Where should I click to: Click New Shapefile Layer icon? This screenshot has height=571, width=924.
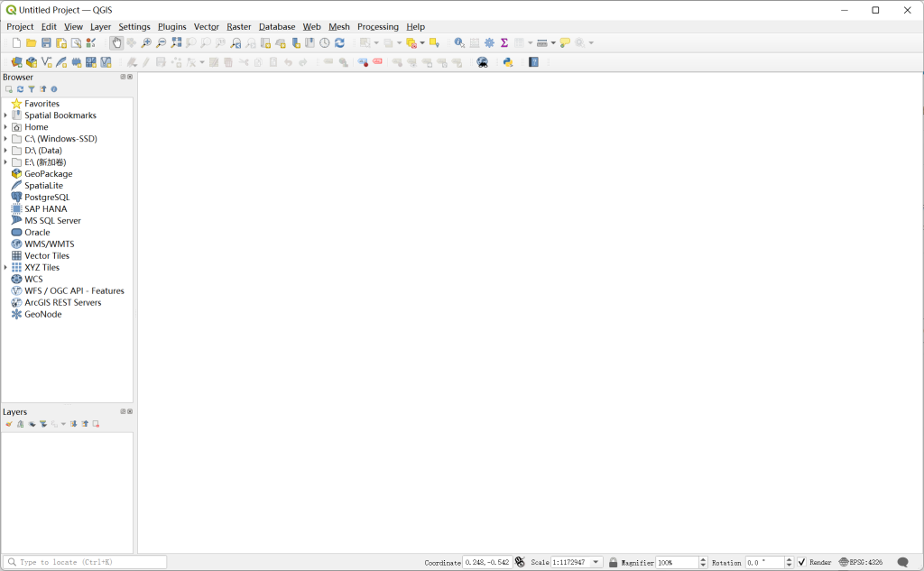tap(47, 62)
